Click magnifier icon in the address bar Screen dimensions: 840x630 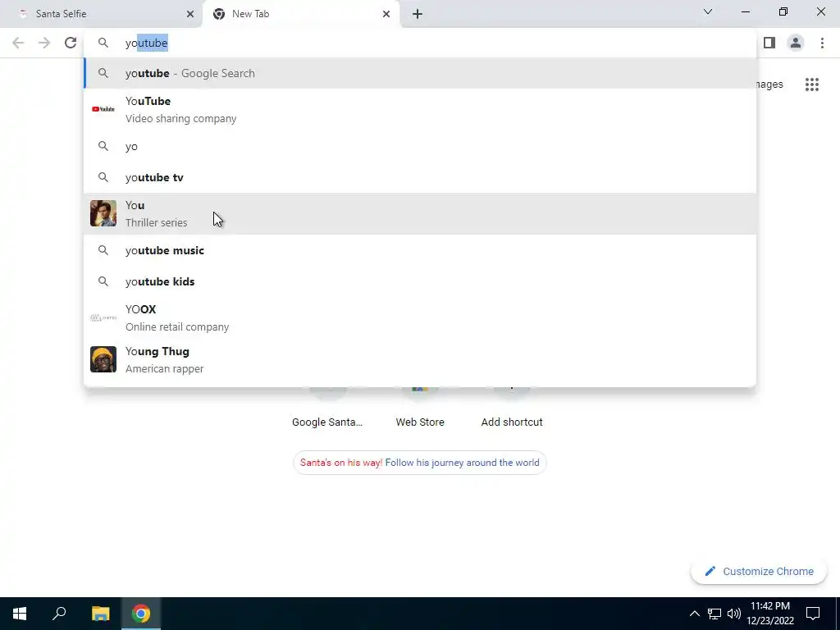[103, 43]
